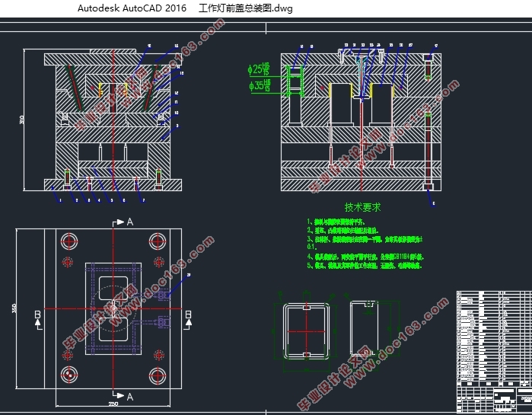Image resolution: width=532 pixels, height=415 pixels.
Task: Select technical requirement line 5 text
Action: tap(365, 265)
